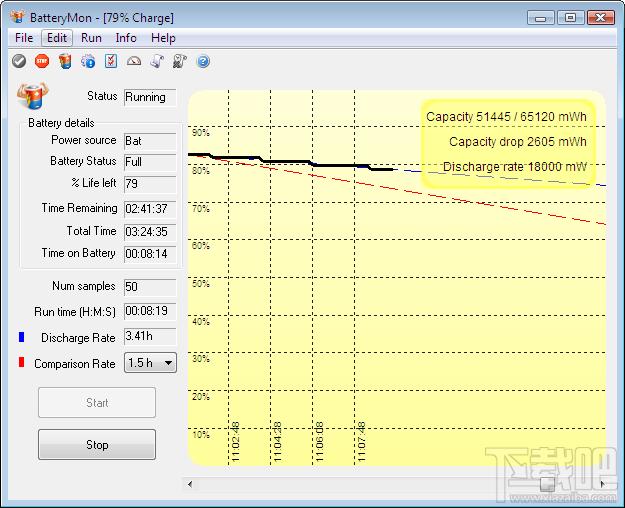Click the chart scrollbar right arrow

[602, 484]
